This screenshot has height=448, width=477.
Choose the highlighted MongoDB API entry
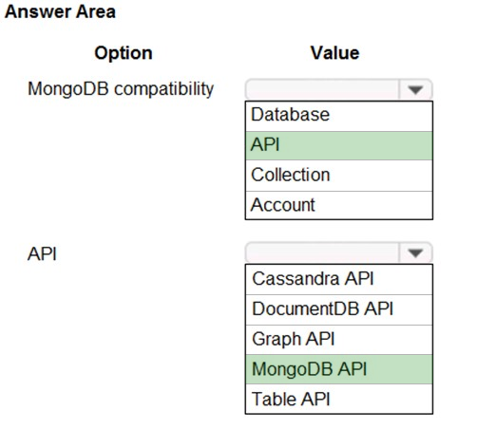[x=339, y=369]
